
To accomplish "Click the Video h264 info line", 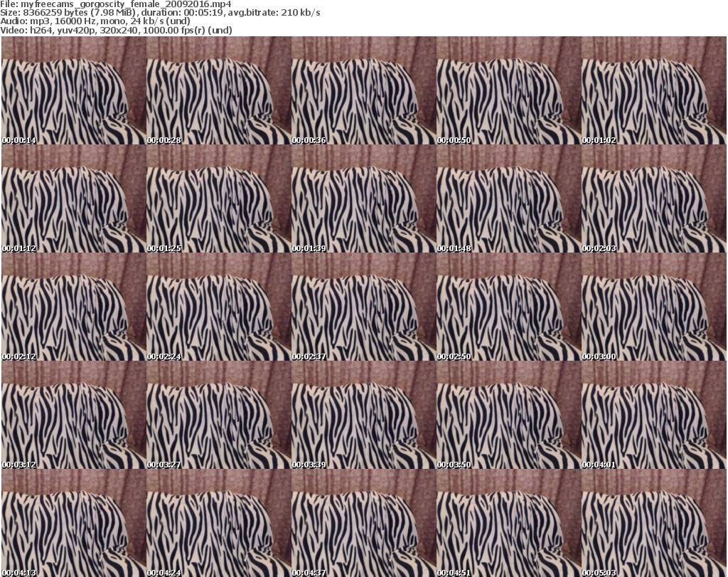I will click(x=116, y=30).
